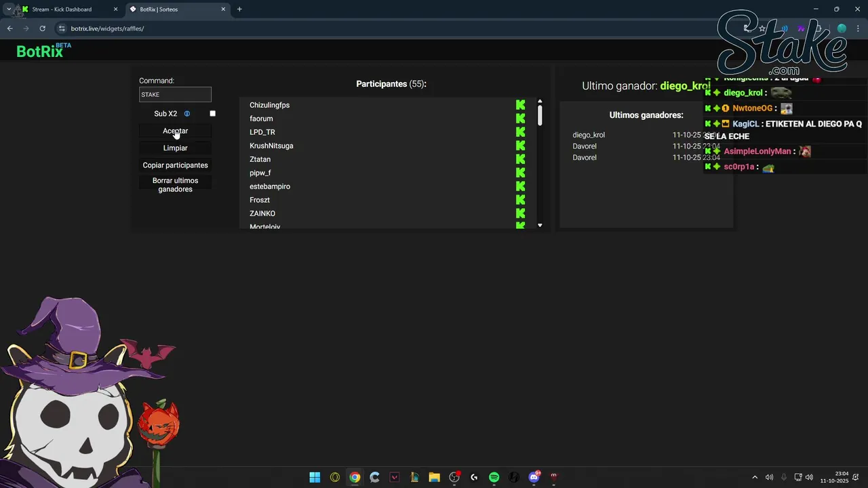
Task: Open the Logitech G HUB taskbar icon
Action: click(x=474, y=477)
